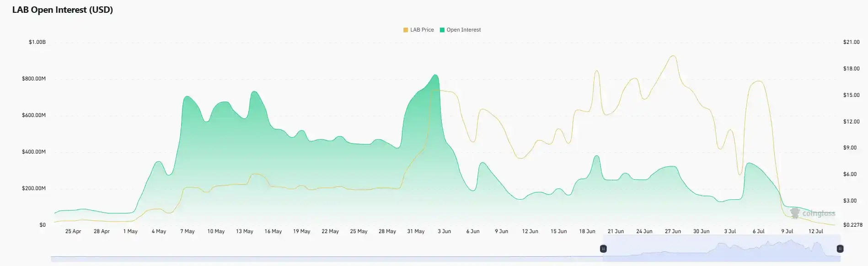Click the highlighted range selection window

click(x=722, y=249)
